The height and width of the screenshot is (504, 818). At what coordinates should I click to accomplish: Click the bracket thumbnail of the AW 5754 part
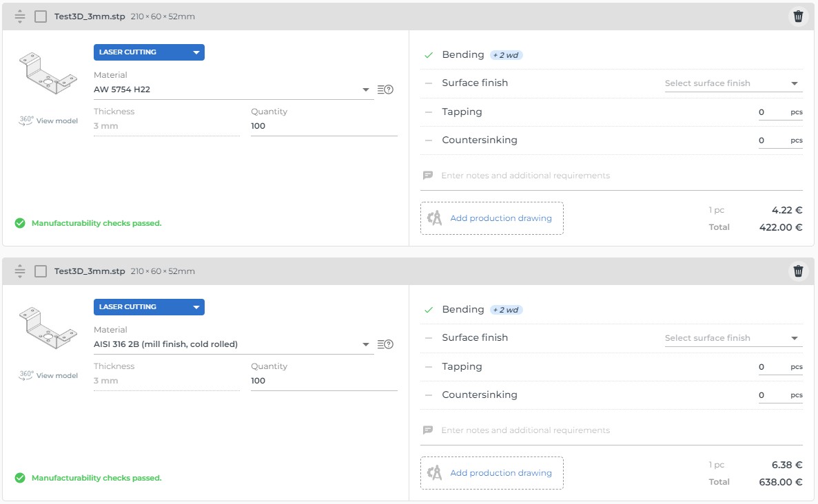coord(48,74)
